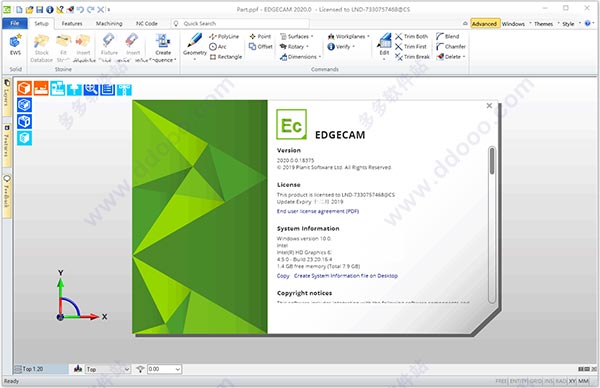Image resolution: width=600 pixels, height=388 pixels.
Task: Open the Style menu
Action: click(x=568, y=24)
